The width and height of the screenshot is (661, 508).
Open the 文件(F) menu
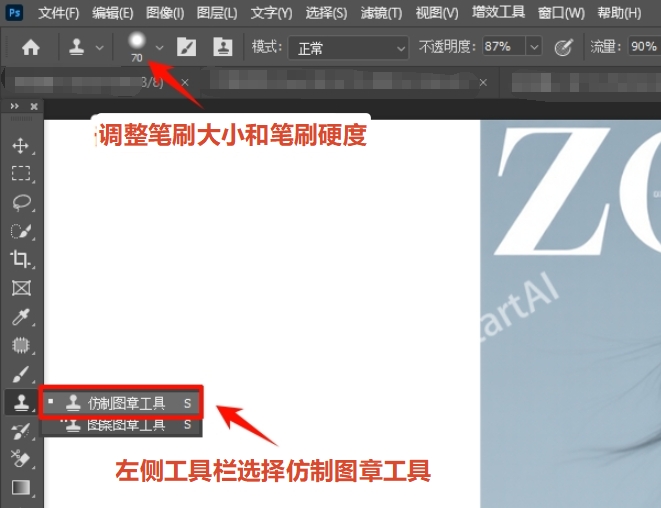[59, 13]
